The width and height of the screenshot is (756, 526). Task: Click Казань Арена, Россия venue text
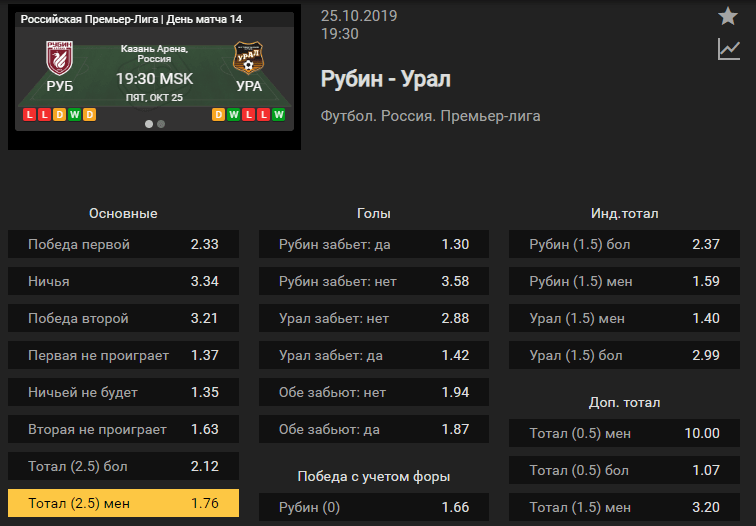(x=154, y=54)
